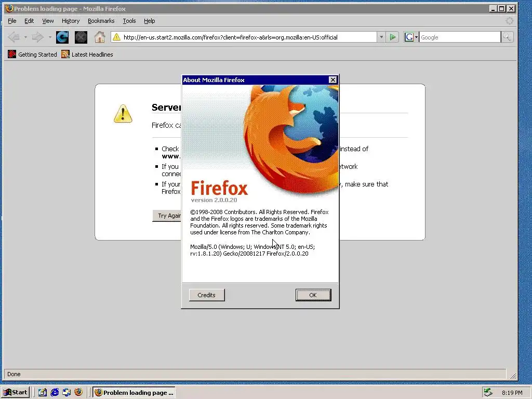Open the Latest Headlines bookmark
The height and width of the screenshot is (399, 532).
[87, 54]
